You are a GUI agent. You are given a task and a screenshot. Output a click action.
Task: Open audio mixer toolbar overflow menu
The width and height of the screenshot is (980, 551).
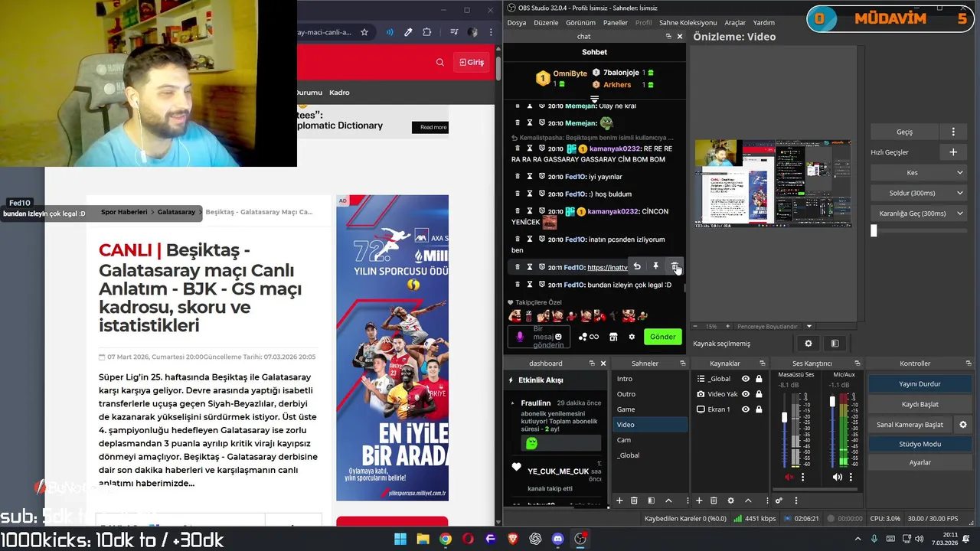click(x=796, y=500)
